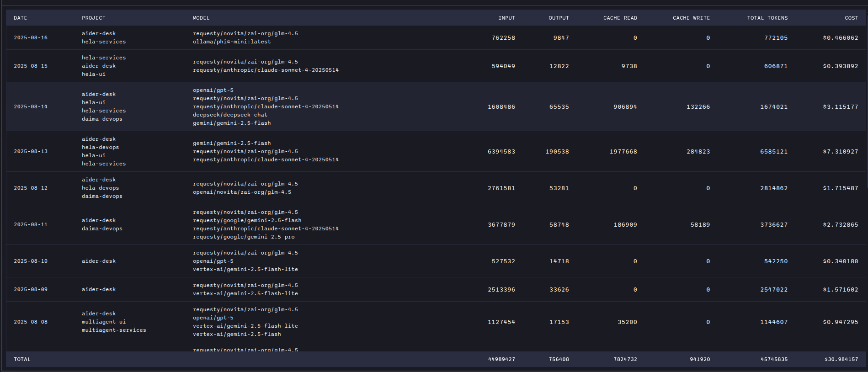The image size is (868, 372).
Task: Click input value 527532
Action: [503, 261]
